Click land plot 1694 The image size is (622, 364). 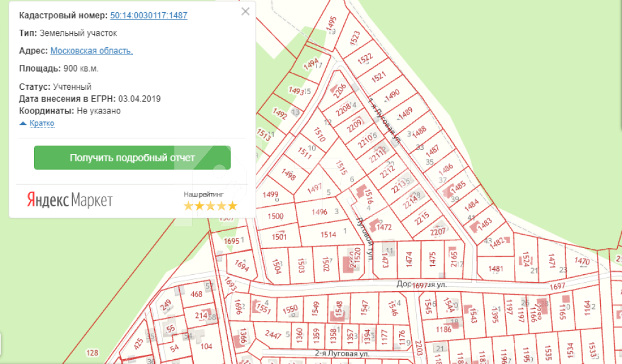pyautogui.click(x=242, y=265)
